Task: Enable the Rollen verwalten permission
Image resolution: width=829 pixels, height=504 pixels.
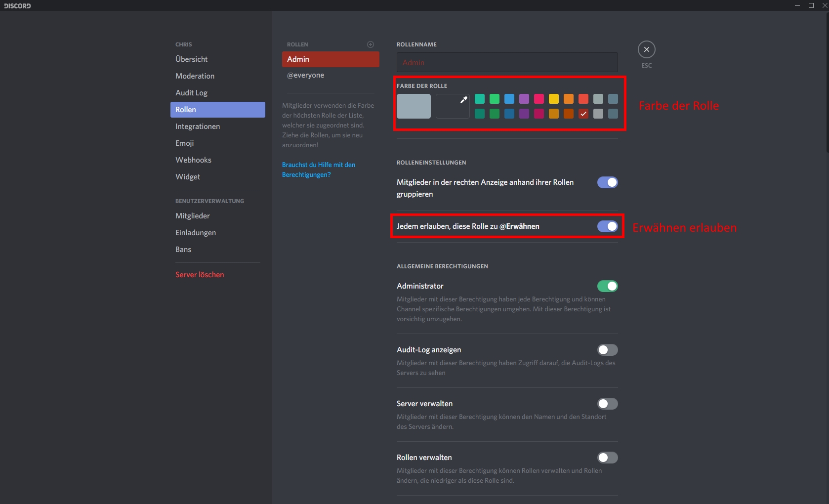Action: point(607,458)
